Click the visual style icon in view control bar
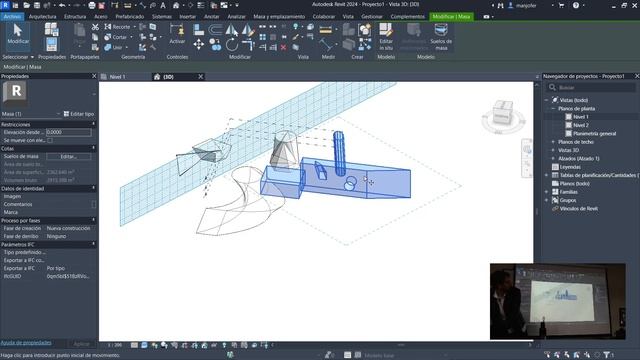640x360 pixels. (x=144, y=345)
